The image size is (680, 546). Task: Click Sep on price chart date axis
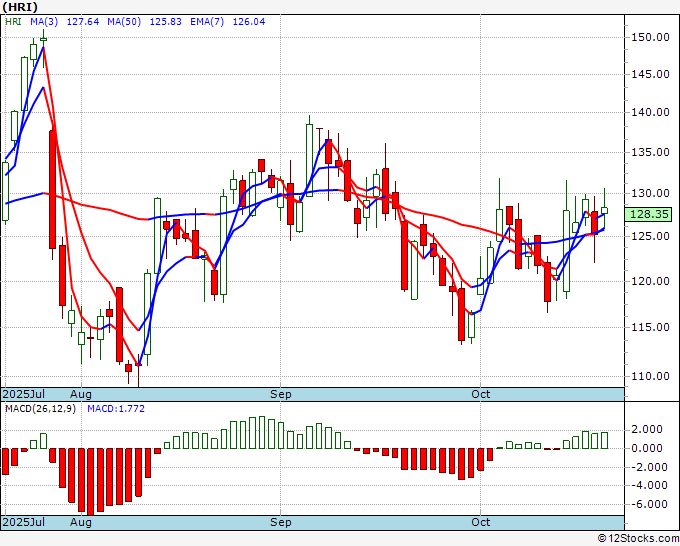coord(281,394)
